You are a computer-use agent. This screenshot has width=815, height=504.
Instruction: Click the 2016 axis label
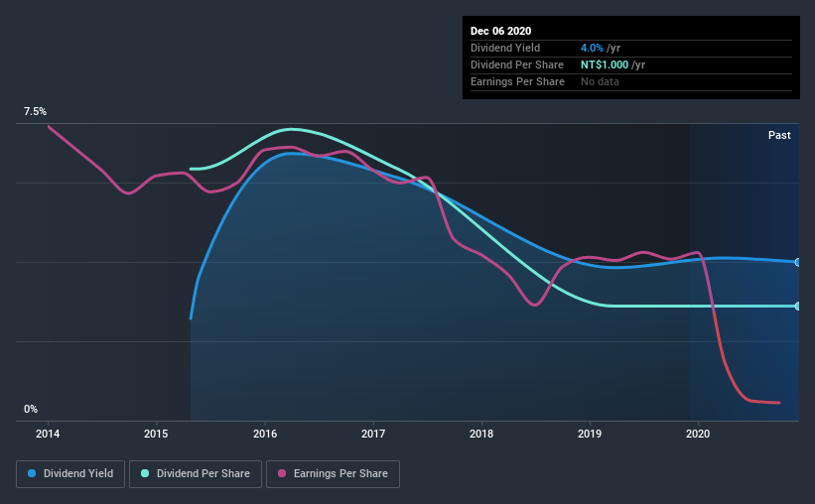pos(265,434)
